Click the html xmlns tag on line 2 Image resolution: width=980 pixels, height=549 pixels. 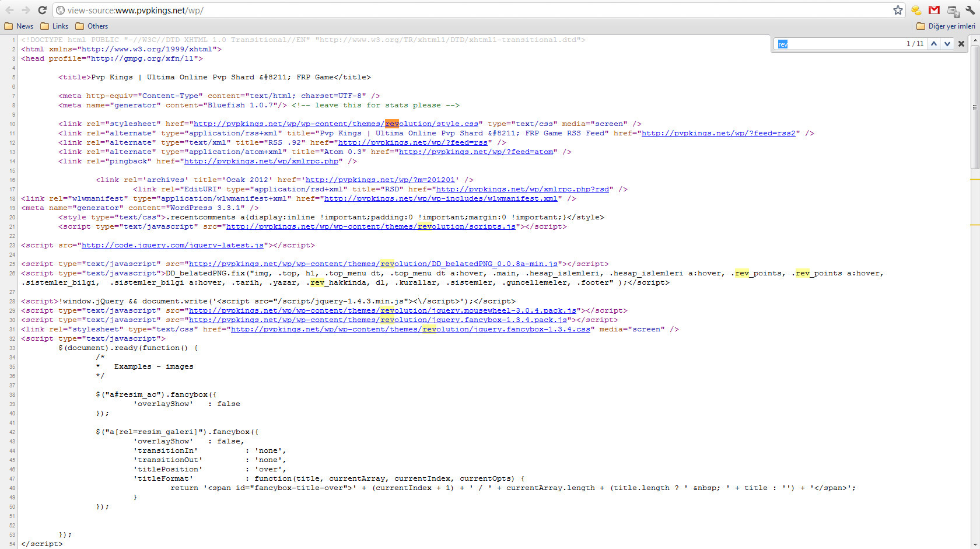pyautogui.click(x=121, y=49)
